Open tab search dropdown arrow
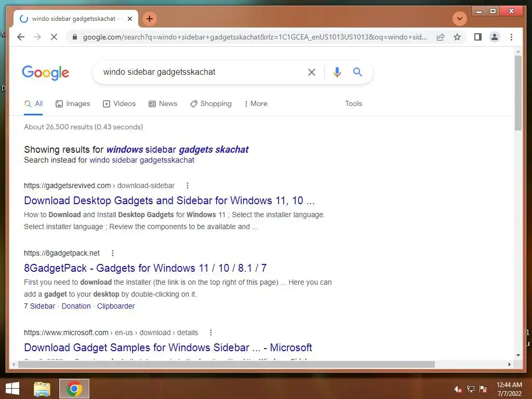The height and width of the screenshot is (399, 532). (x=460, y=19)
